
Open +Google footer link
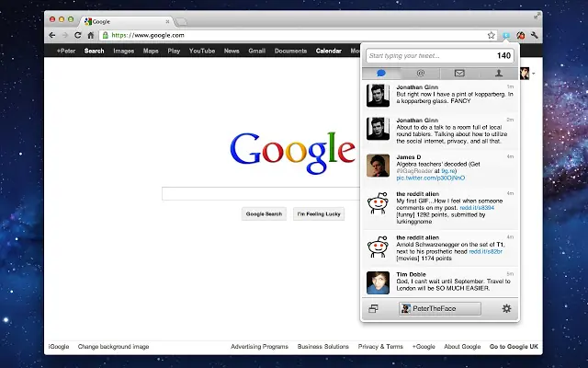[x=424, y=347]
